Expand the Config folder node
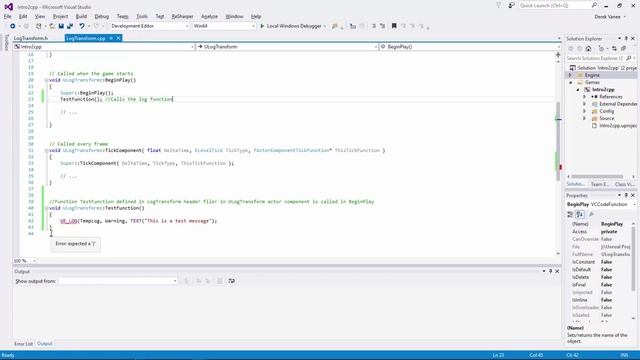The width and height of the screenshot is (640, 360). tap(584, 111)
